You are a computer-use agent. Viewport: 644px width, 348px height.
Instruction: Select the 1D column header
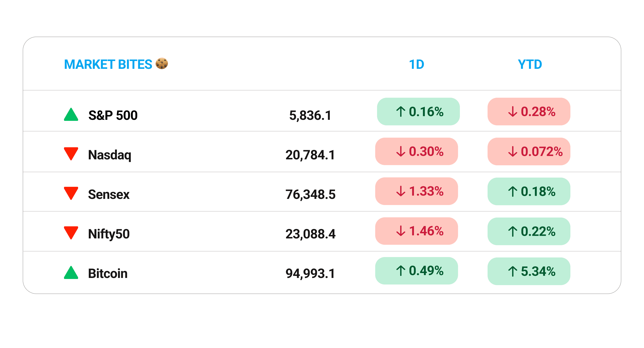pyautogui.click(x=416, y=65)
